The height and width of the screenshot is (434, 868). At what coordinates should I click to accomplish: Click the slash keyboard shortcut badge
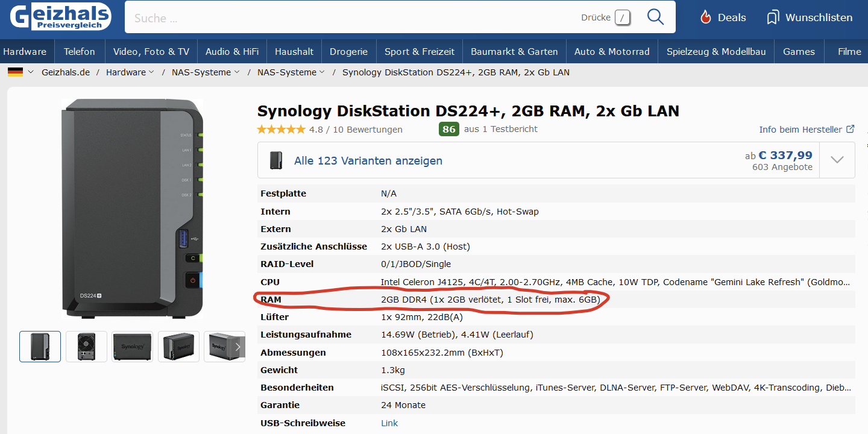[623, 17]
